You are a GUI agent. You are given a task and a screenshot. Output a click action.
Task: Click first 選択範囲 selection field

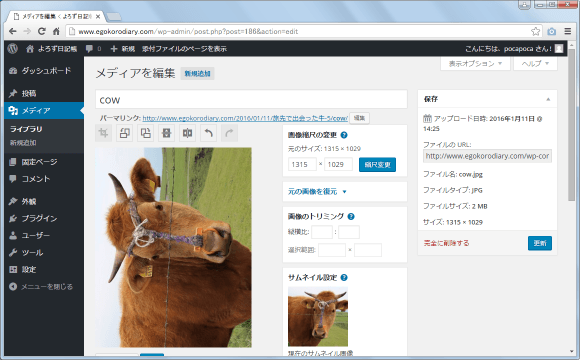coord(332,250)
